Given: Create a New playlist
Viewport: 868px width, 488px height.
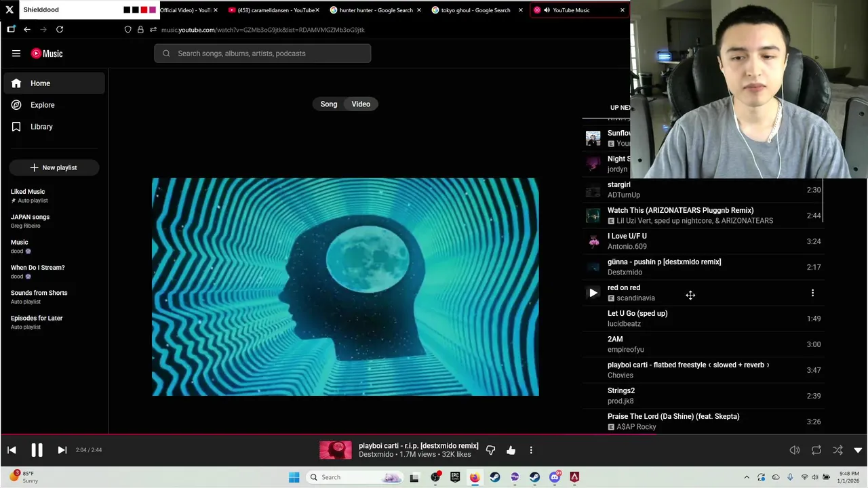Looking at the screenshot, I should click(54, 167).
